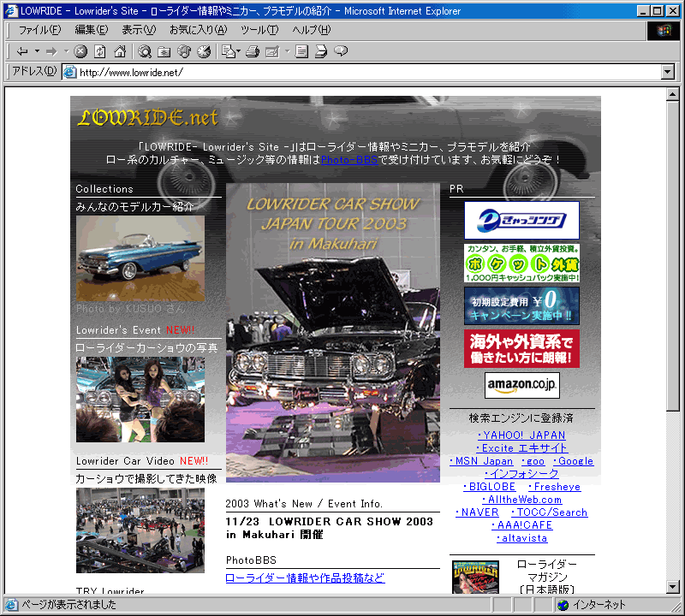Click the LOWRIDE.net logo
The height and width of the screenshot is (616, 685).
pyautogui.click(x=147, y=118)
